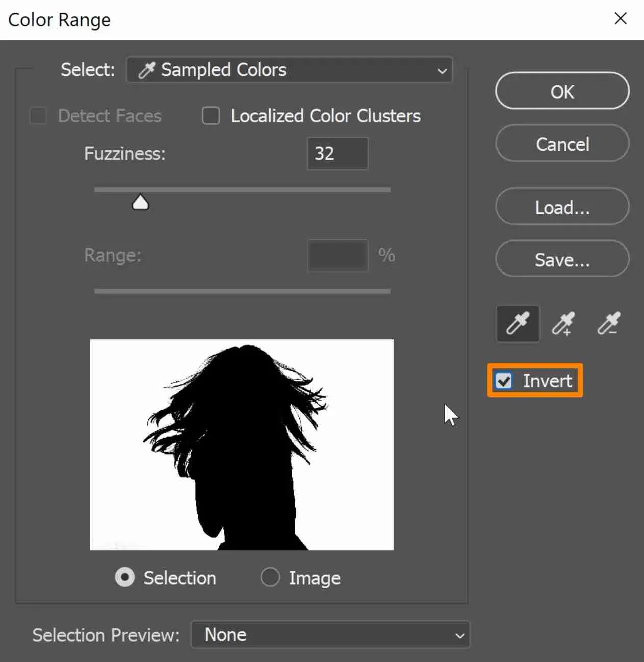Switch preview to the Image radio option

270,577
